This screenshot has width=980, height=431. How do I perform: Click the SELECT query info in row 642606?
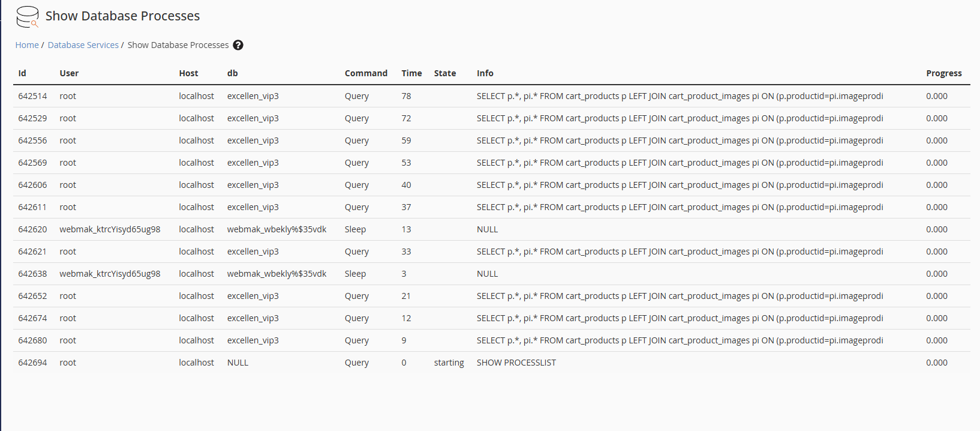(680, 185)
